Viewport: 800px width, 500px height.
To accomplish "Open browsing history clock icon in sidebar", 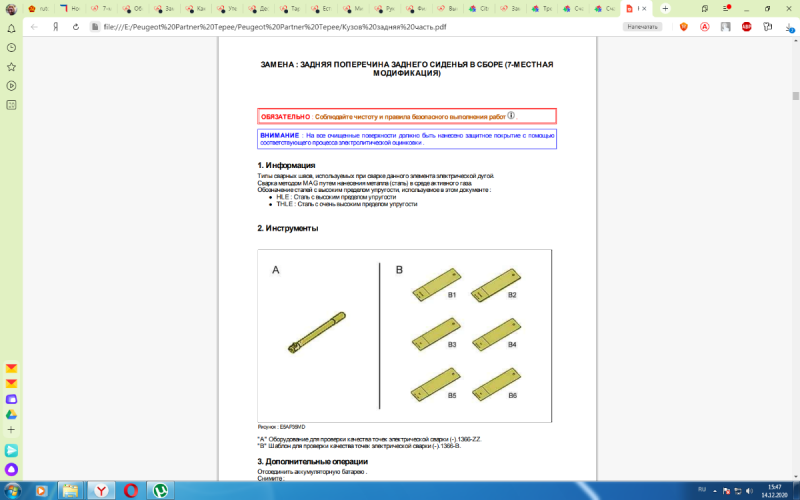I will click(11, 47).
